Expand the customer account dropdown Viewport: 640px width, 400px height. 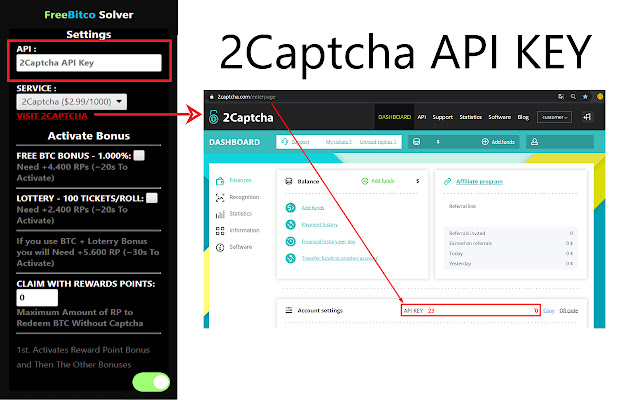[554, 117]
